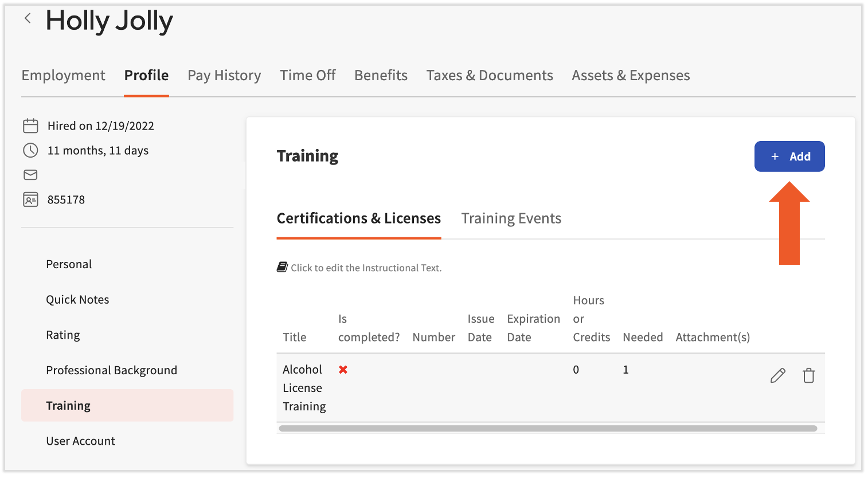Open Quick Notes in the sidebar
Image resolution: width=868 pixels, height=478 pixels.
(x=77, y=300)
